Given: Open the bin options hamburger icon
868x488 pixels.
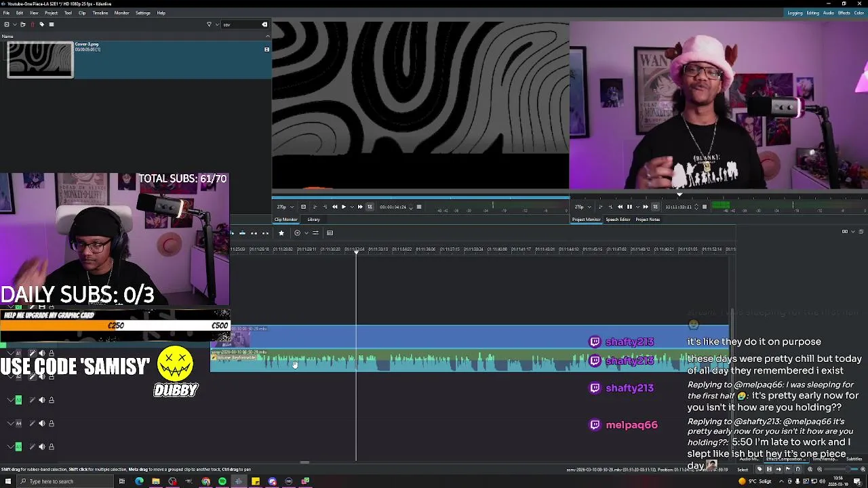Looking at the screenshot, I should point(52,24).
